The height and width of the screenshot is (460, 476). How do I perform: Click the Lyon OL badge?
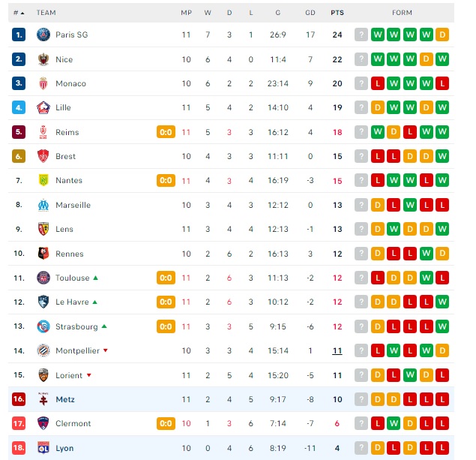tap(43, 448)
